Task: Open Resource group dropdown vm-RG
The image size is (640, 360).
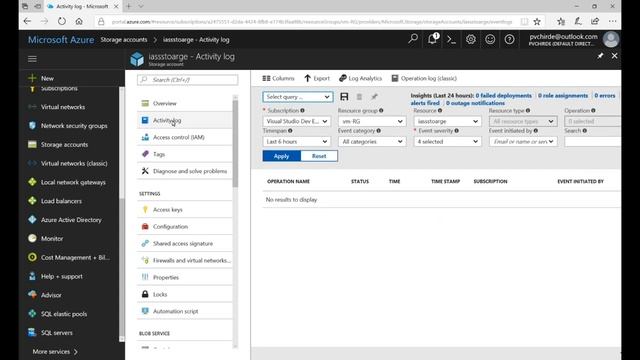Action: pos(372,121)
